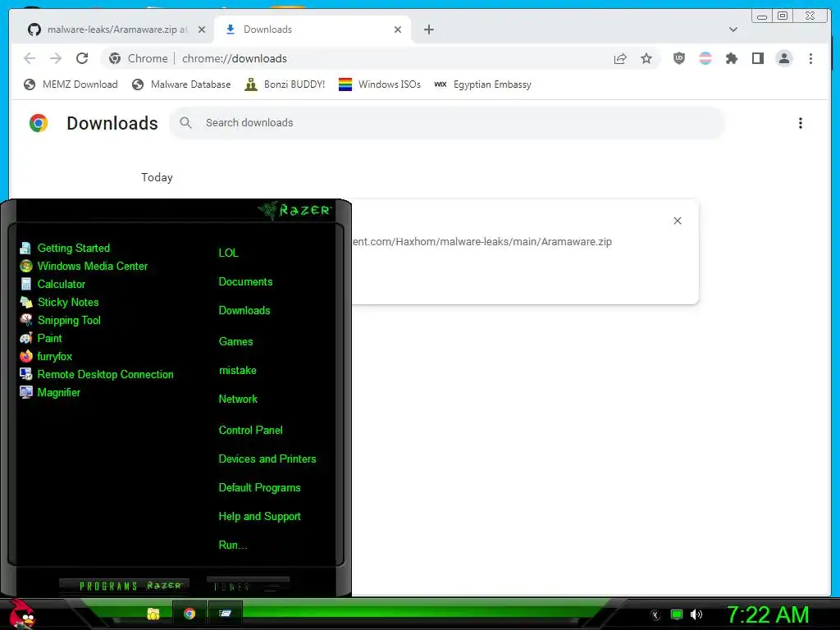Click the Chrome logo beside Downloads heading
The height and width of the screenshot is (630, 840).
[38, 123]
